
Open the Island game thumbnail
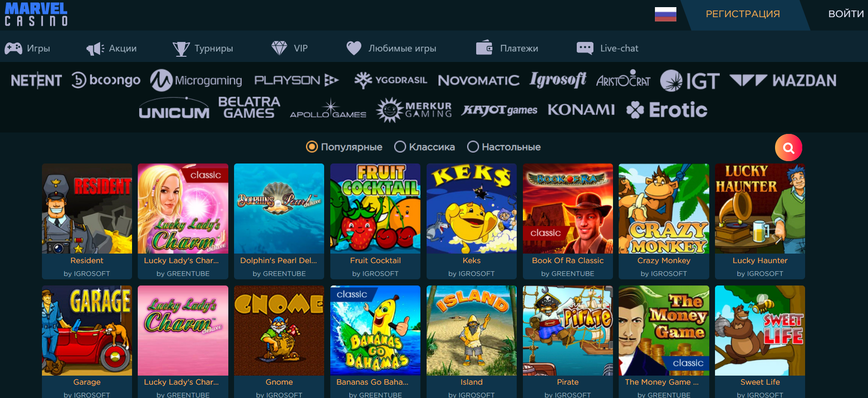[471, 330]
